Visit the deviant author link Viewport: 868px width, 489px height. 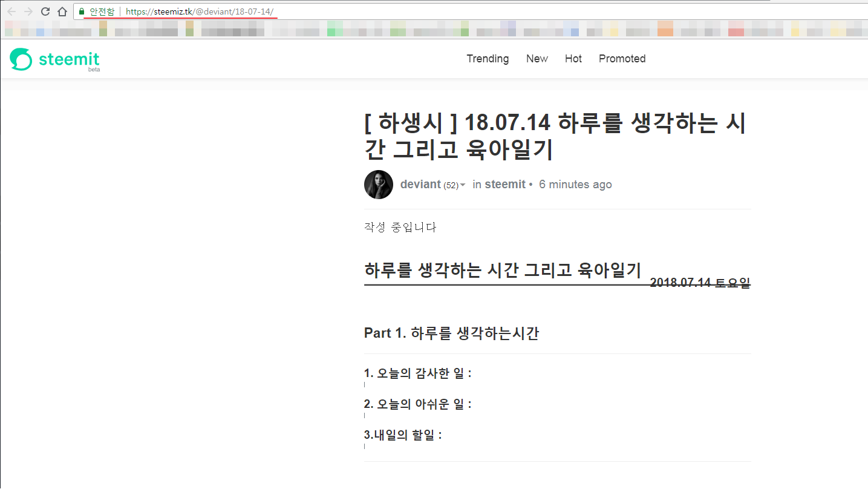420,185
